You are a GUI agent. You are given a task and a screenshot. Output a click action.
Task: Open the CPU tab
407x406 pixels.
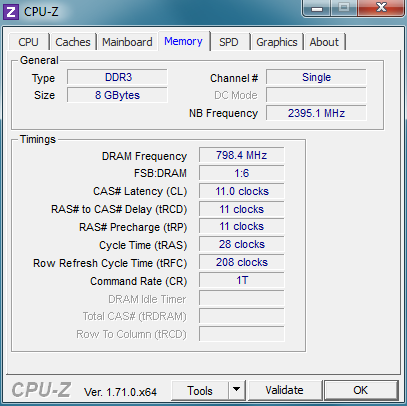click(29, 42)
